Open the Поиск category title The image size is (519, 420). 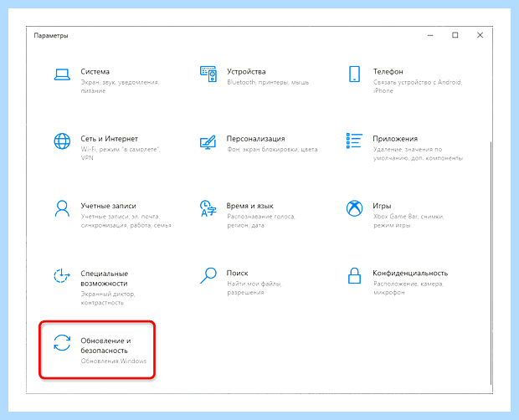(238, 273)
